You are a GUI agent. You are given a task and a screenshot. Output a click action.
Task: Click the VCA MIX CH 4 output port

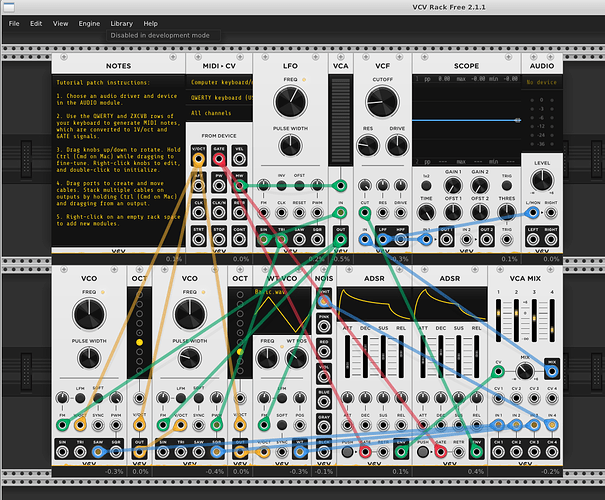point(552,451)
